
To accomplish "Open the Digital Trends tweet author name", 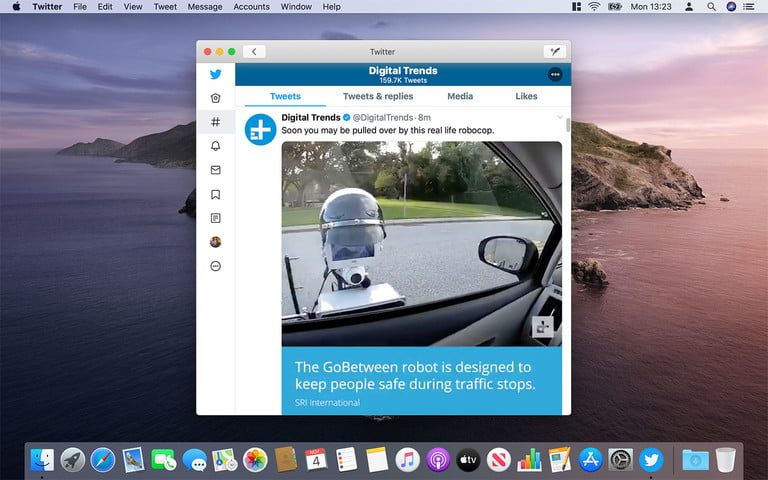I will 311,118.
